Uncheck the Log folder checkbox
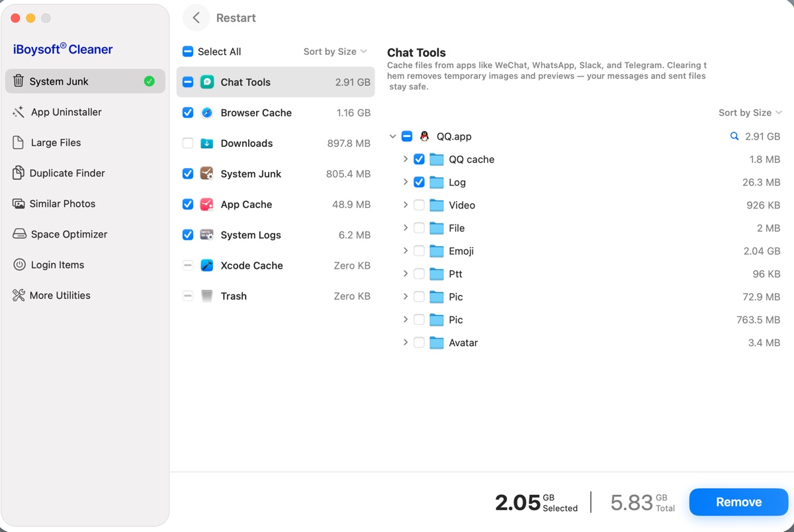The width and height of the screenshot is (794, 532). pyautogui.click(x=419, y=182)
